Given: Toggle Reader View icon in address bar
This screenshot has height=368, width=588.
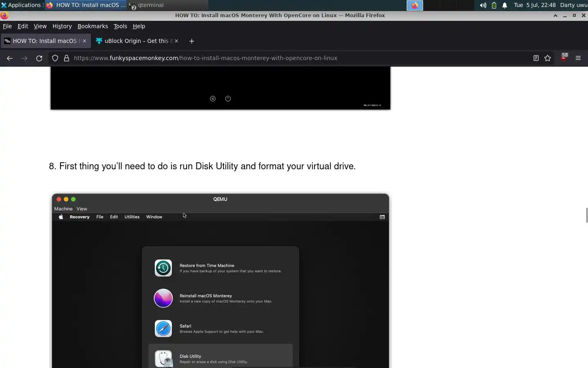Looking at the screenshot, I should point(536,58).
